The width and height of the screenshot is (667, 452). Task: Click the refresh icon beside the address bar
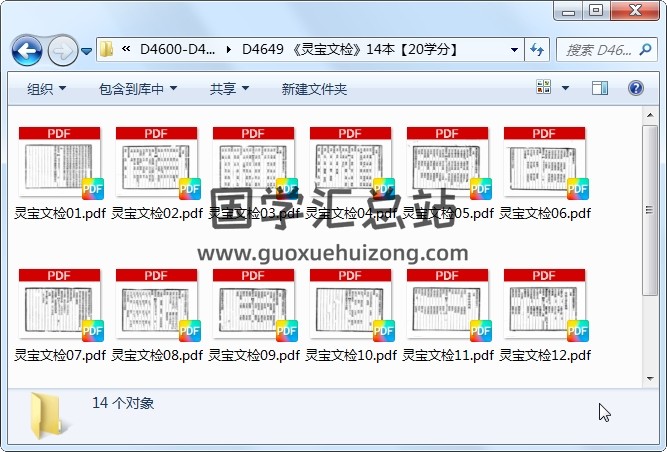coord(537,50)
